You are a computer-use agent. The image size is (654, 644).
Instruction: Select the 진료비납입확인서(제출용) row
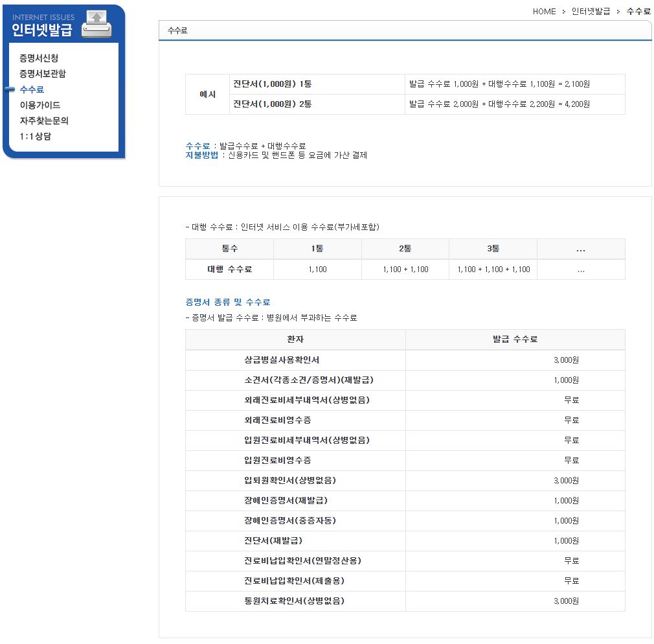coord(405,581)
